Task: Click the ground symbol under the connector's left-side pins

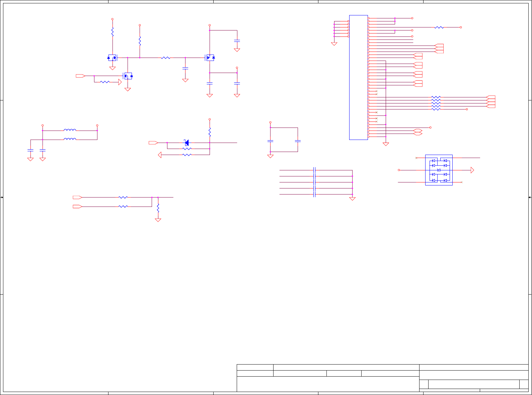Action: point(334,44)
